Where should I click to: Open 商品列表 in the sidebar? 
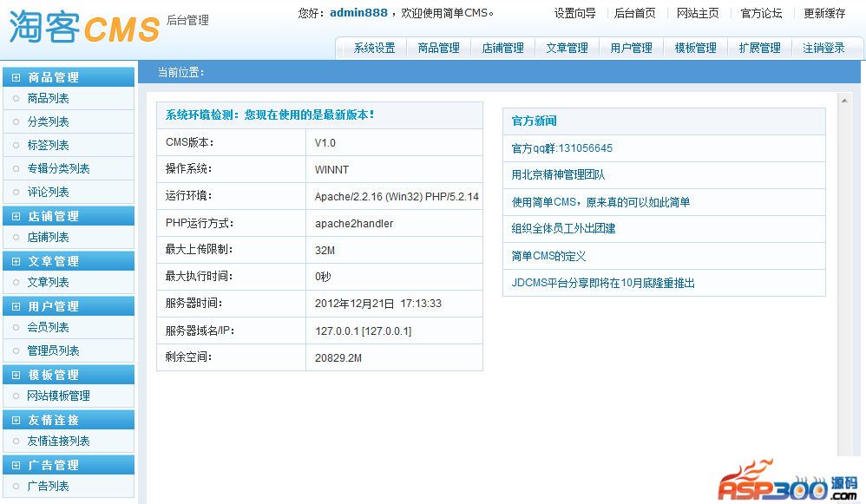click(x=48, y=99)
